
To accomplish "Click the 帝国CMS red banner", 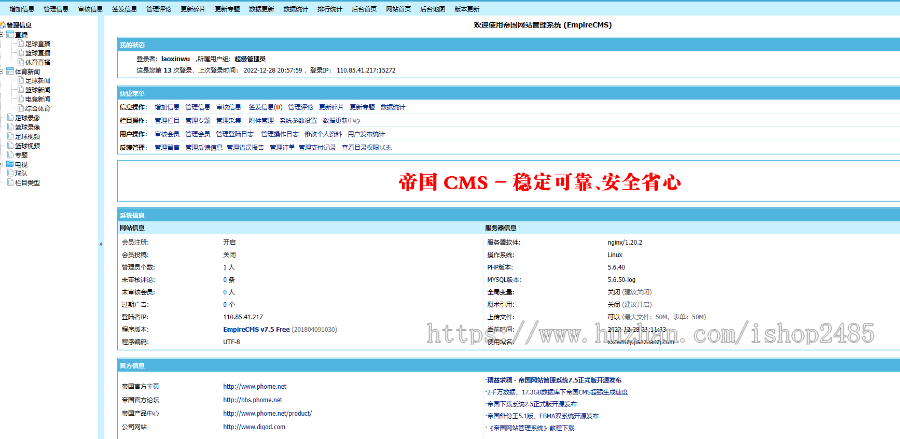I will coord(540,182).
